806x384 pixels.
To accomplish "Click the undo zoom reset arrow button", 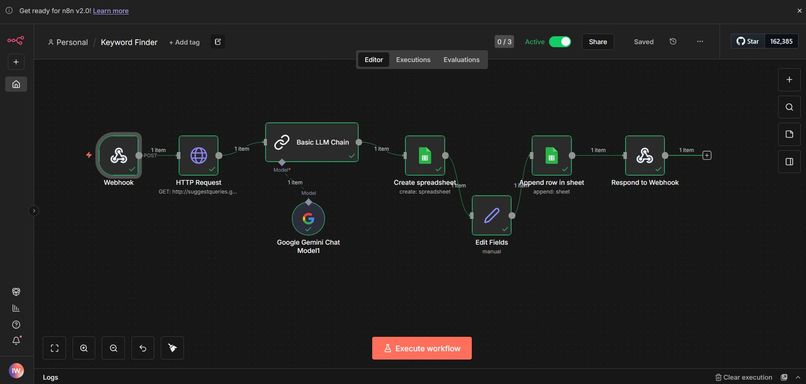I will pyautogui.click(x=143, y=348).
